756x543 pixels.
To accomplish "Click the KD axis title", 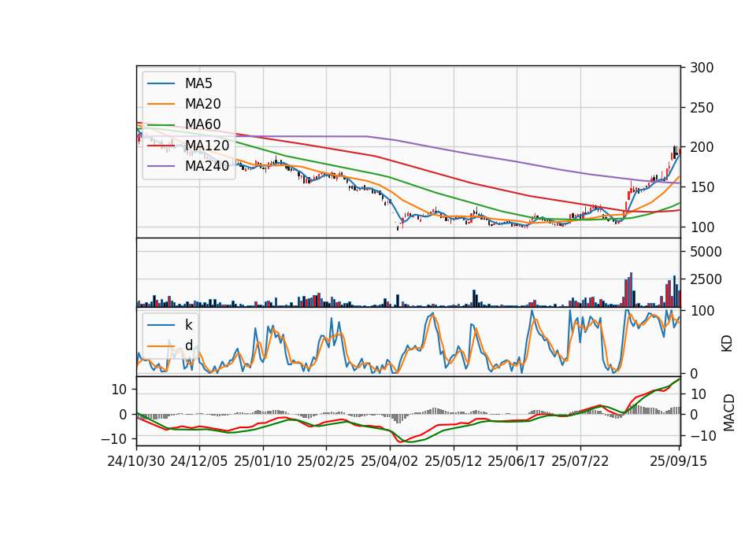I will point(727,343).
